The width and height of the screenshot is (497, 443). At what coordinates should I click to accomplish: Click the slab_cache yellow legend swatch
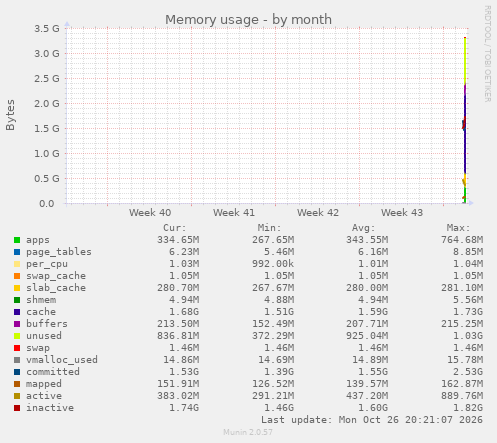coord(17,288)
